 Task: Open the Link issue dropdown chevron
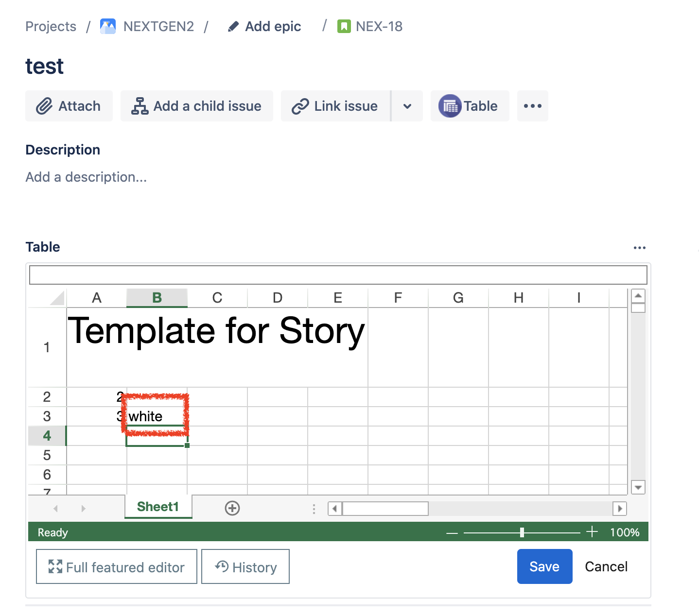[x=407, y=106]
